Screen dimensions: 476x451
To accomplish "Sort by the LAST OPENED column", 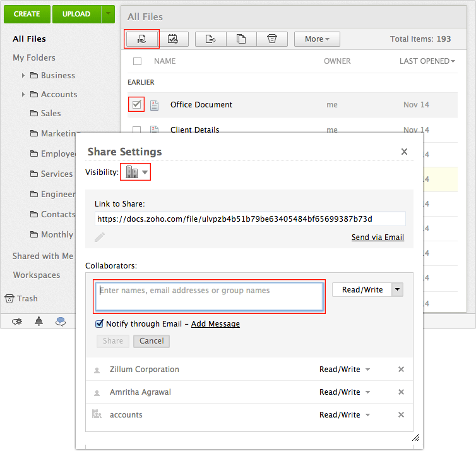I will [x=427, y=61].
